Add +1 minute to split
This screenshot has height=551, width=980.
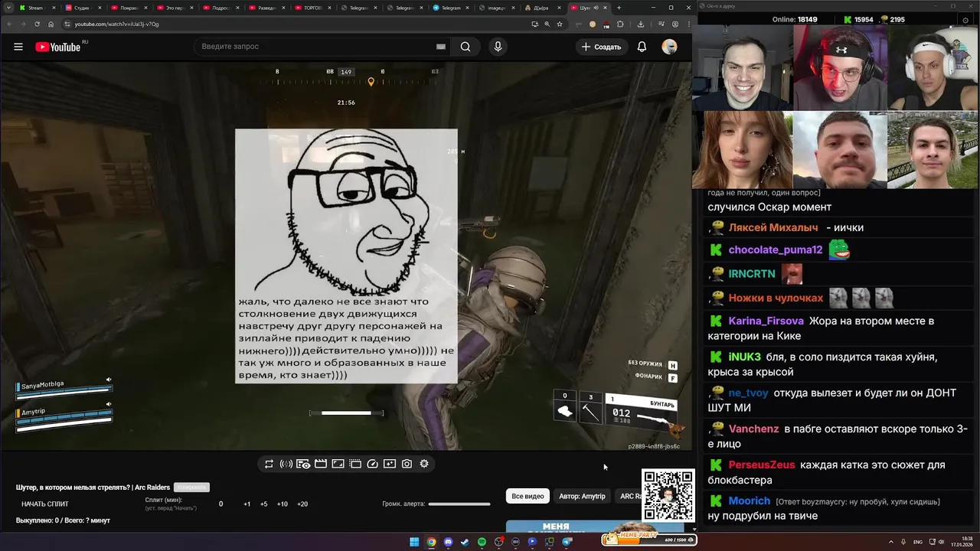click(x=247, y=504)
